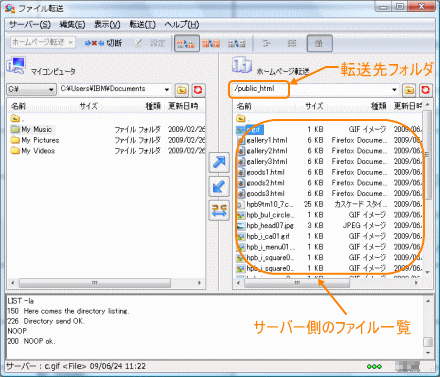Select the hpb9tm10_7c stylesheet file

265,204
